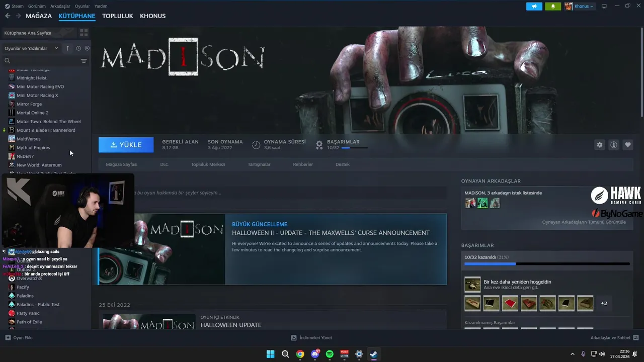Viewport: 644px width, 362px height.
Task: Select Paladins game entry
Action: pos(25,296)
